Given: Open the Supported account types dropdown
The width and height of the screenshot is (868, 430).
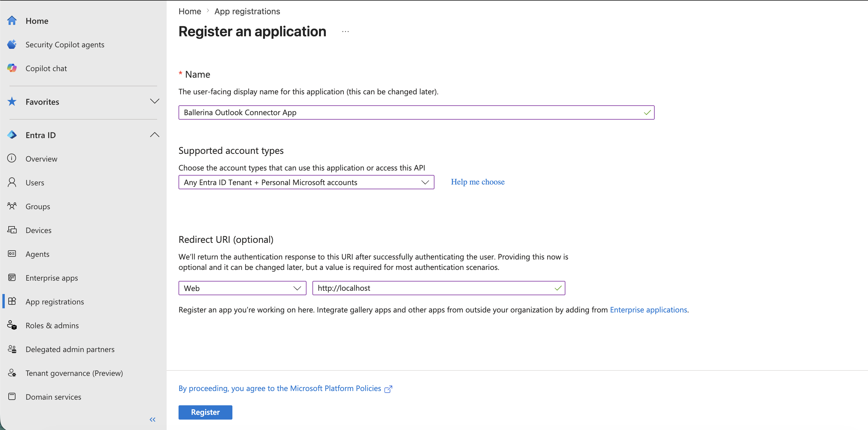Looking at the screenshot, I should coord(306,182).
